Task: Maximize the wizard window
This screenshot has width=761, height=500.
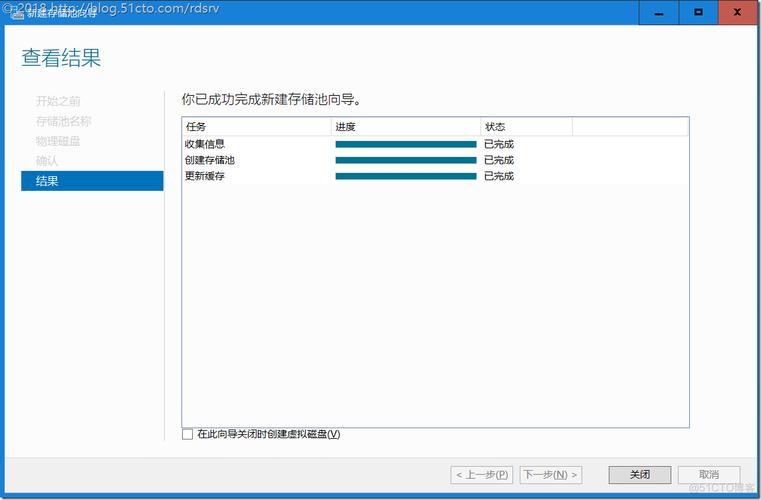Action: [698, 12]
